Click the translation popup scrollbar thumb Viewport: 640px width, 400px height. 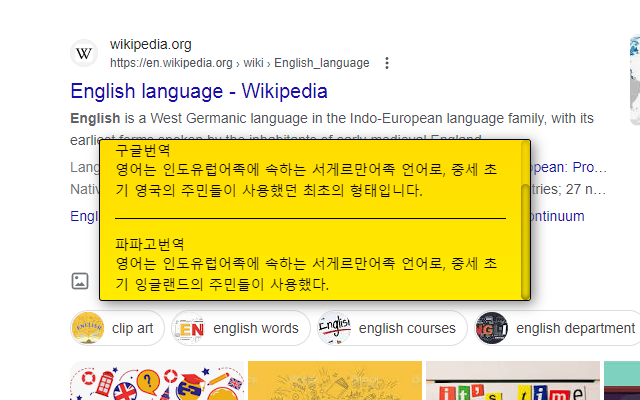[x=525, y=242]
